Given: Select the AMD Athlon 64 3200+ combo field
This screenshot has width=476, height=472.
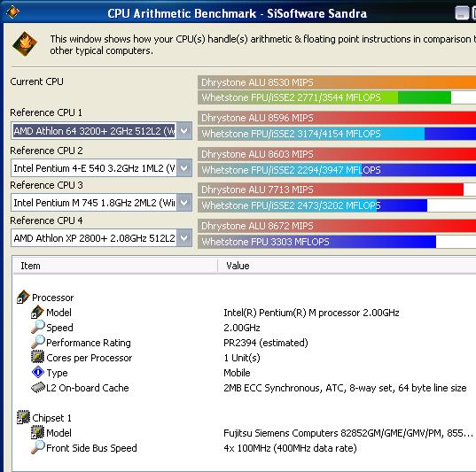Looking at the screenshot, I should [x=101, y=131].
